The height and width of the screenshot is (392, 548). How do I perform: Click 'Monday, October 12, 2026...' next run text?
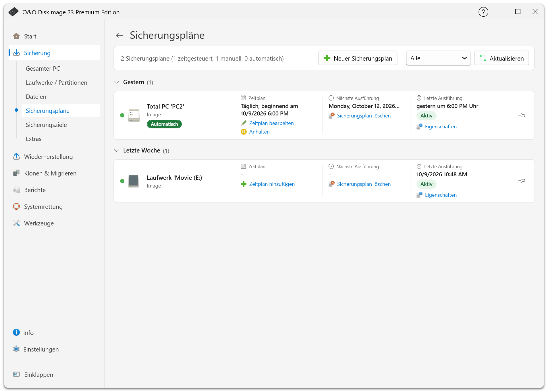point(364,106)
